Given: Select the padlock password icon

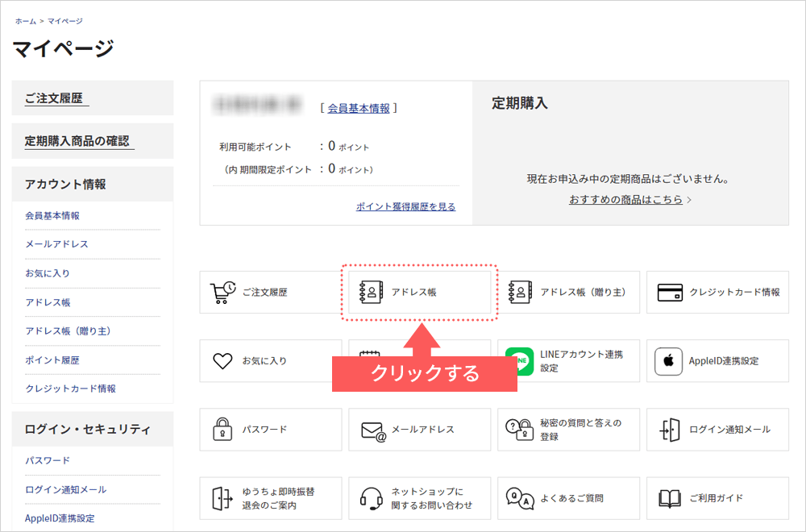Looking at the screenshot, I should (222, 430).
